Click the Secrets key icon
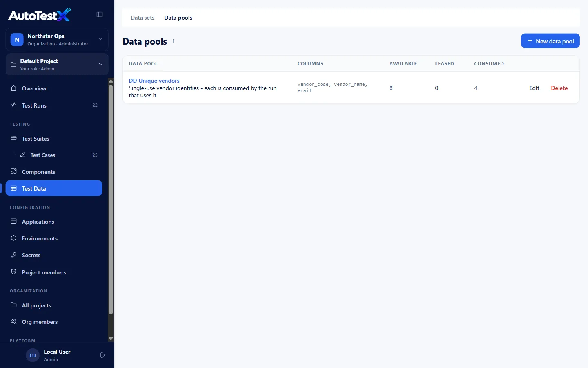The width and height of the screenshot is (588, 368). tap(13, 255)
